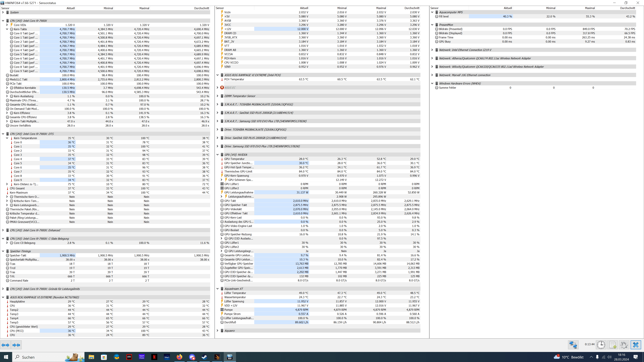Open the remote network monitoring button
This screenshot has height=362, width=644.
(x=573, y=345)
